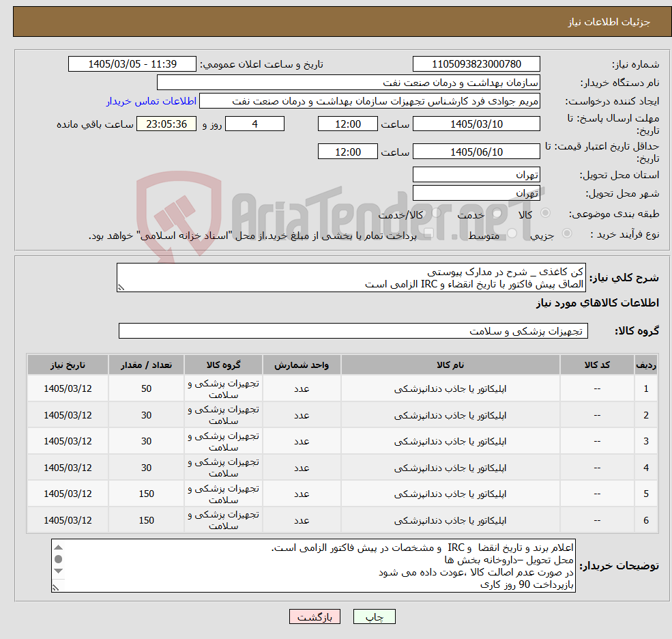Select the جزیی purchase type radio
This screenshot has width=672, height=639.
coord(566,233)
